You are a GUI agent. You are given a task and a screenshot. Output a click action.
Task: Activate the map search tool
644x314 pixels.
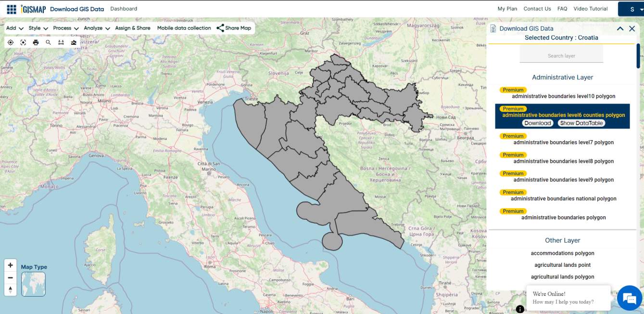coord(48,42)
